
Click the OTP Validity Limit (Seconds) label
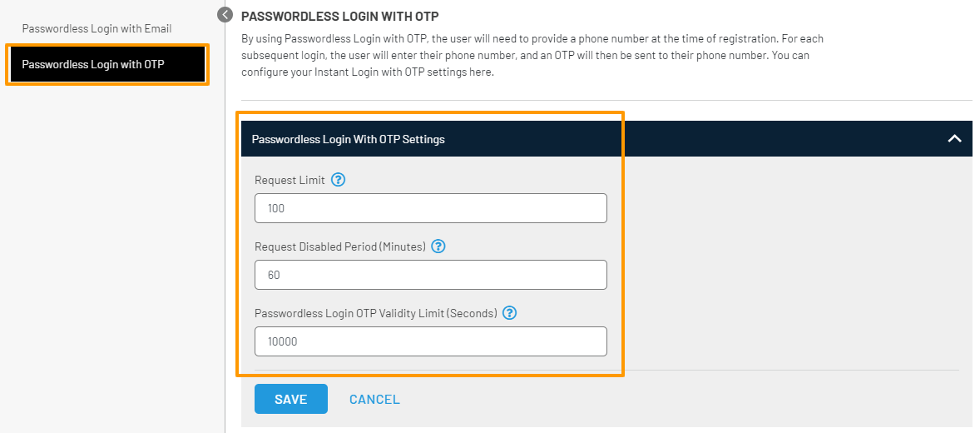375,313
